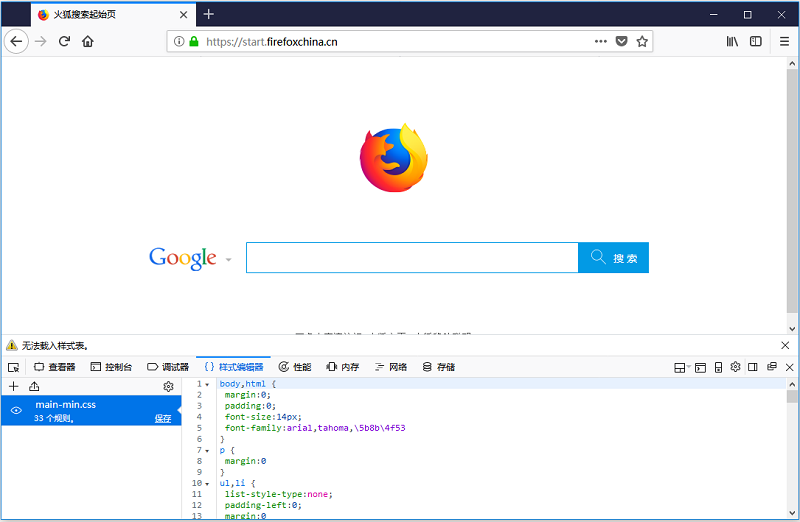Image resolution: width=800 pixels, height=522 pixels.
Task: Click the yellow warning triangle icon
Action: (x=11, y=345)
